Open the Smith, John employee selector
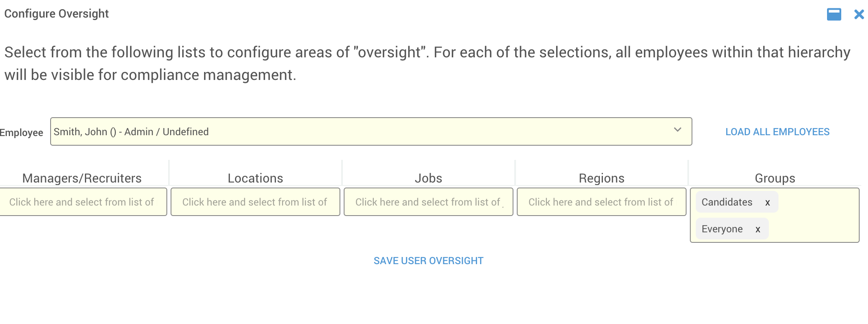The image size is (868, 324). (371, 131)
